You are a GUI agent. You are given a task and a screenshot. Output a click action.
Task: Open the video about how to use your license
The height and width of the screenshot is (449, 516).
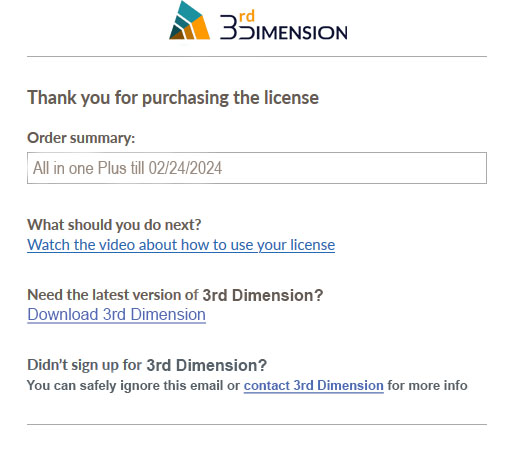181,245
